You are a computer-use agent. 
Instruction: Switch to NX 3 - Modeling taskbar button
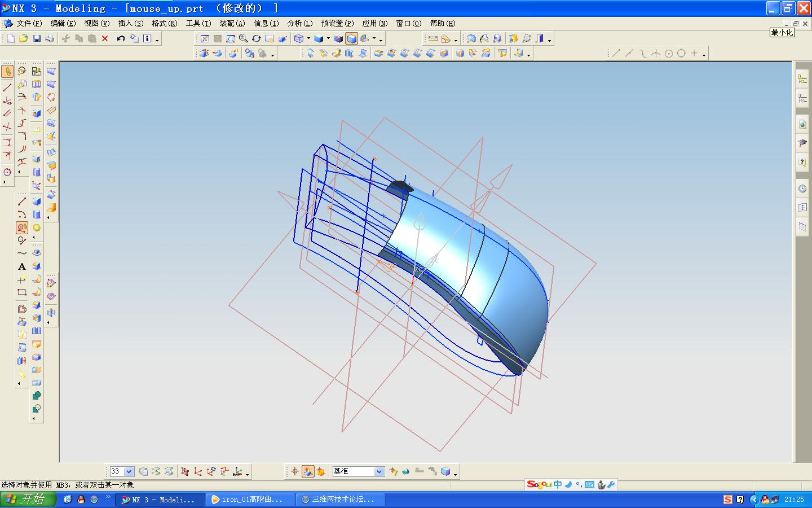pyautogui.click(x=161, y=500)
